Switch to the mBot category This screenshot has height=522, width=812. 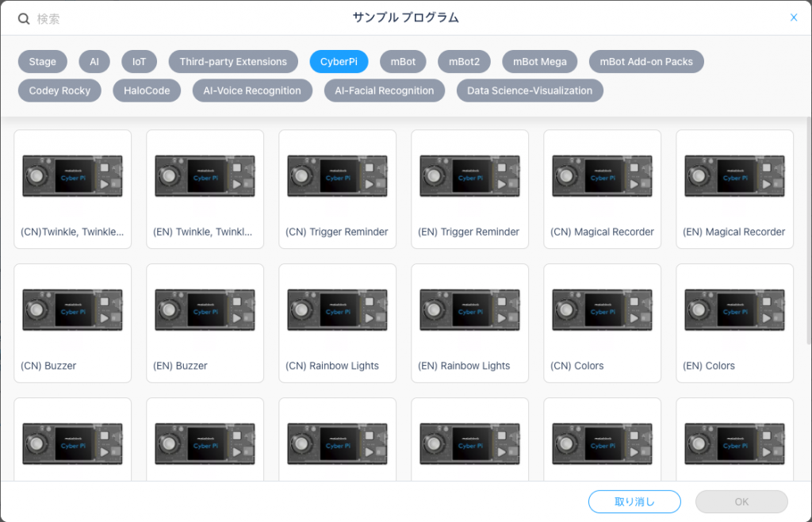(403, 62)
